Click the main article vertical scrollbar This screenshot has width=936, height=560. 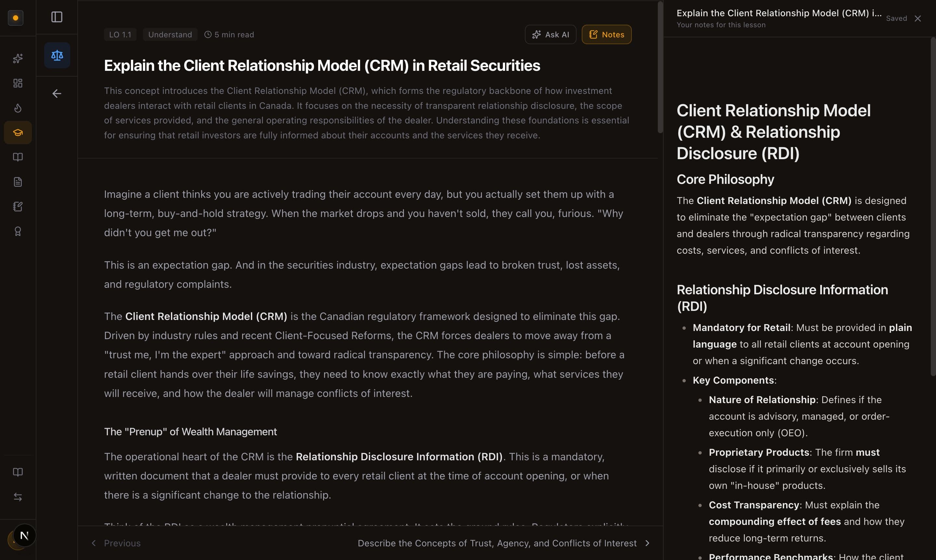(x=660, y=67)
